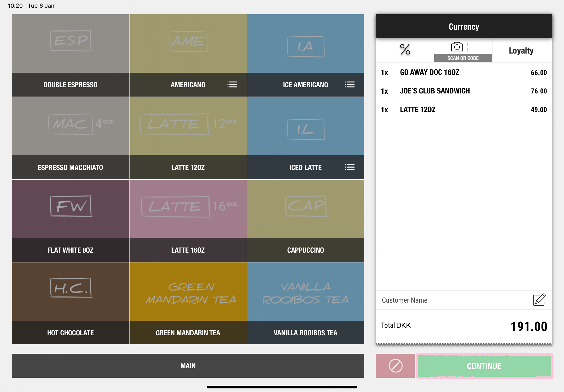Tap the camera scan icon
564x392 pixels.
(457, 47)
